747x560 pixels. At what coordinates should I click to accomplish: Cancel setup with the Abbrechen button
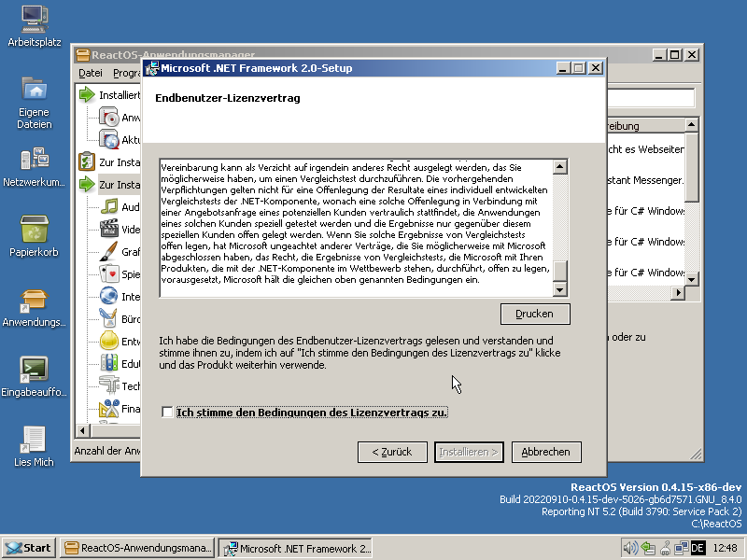pyautogui.click(x=546, y=452)
